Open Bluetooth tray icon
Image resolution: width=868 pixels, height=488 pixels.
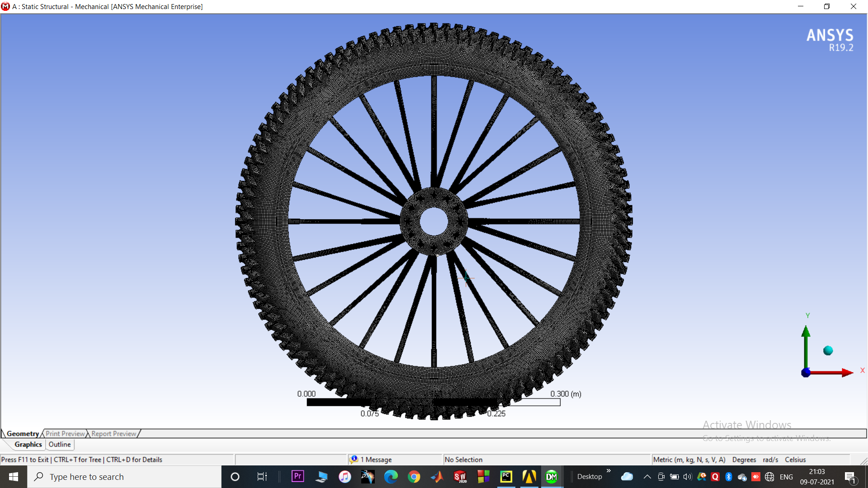728,477
